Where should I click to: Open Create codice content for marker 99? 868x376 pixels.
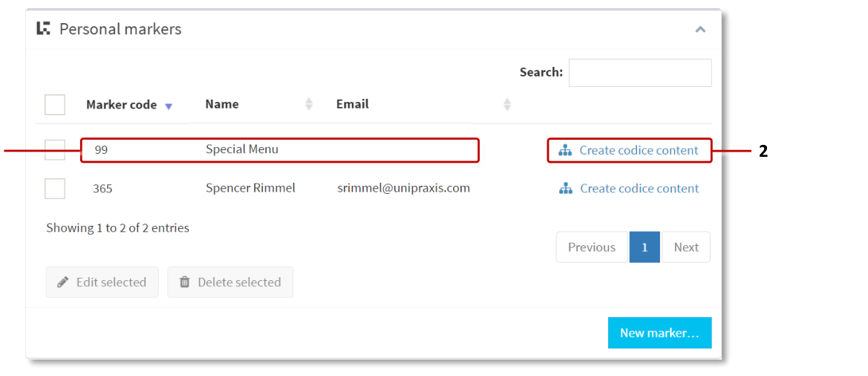coord(639,151)
